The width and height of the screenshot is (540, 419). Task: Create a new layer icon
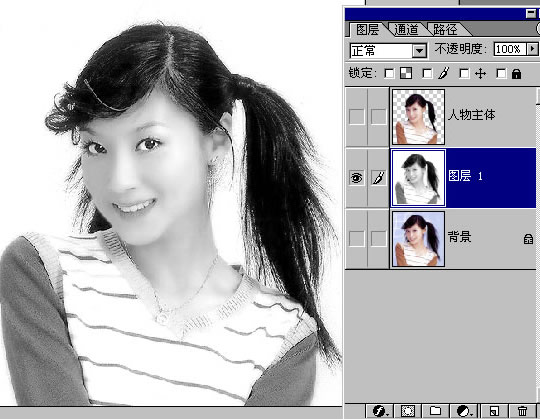coord(494,411)
